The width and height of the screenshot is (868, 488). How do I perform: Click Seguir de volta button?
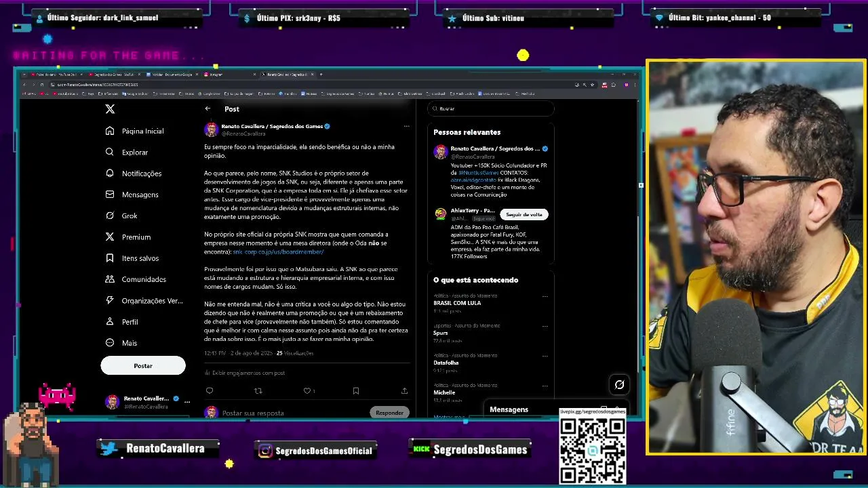point(524,214)
